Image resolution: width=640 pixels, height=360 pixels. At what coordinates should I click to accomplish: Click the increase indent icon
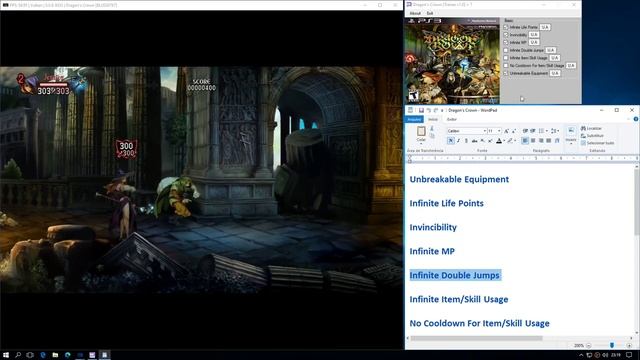tap(533, 131)
